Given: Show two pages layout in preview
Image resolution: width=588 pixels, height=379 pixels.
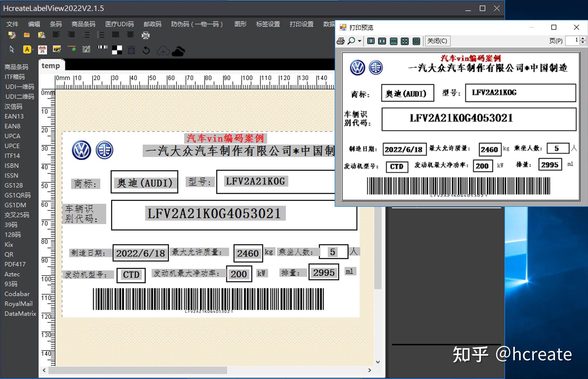Looking at the screenshot, I should click(x=382, y=41).
